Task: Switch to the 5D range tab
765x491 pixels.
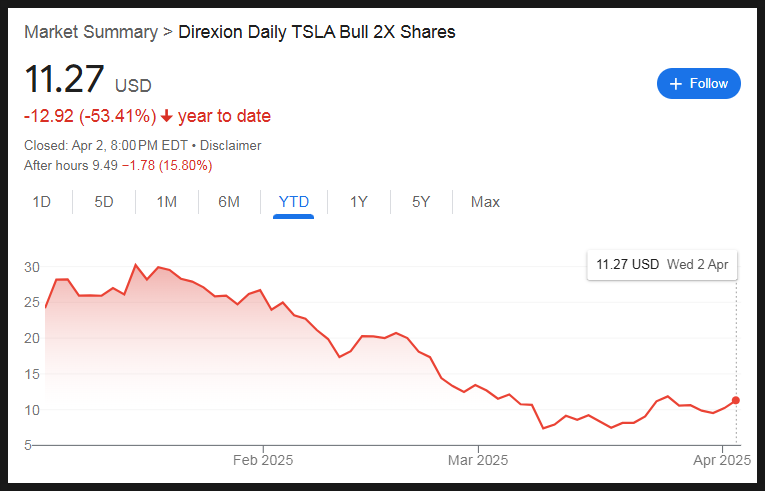Action: (104, 202)
